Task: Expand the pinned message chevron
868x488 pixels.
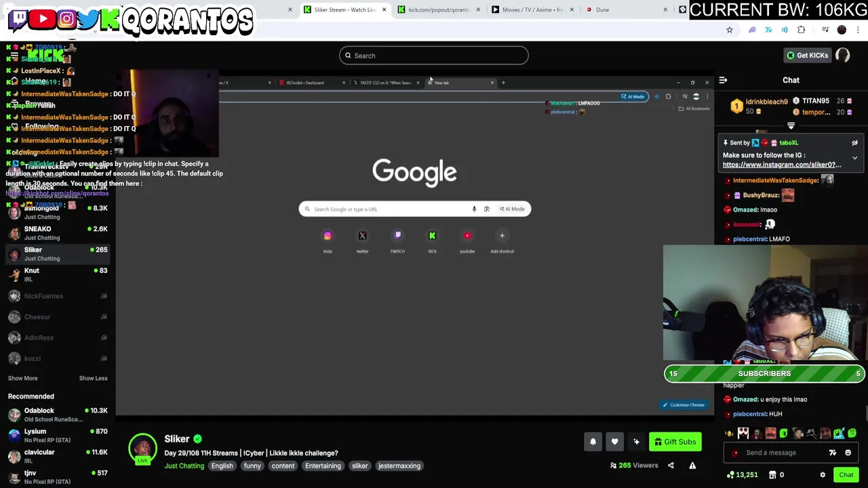Action: click(854, 158)
